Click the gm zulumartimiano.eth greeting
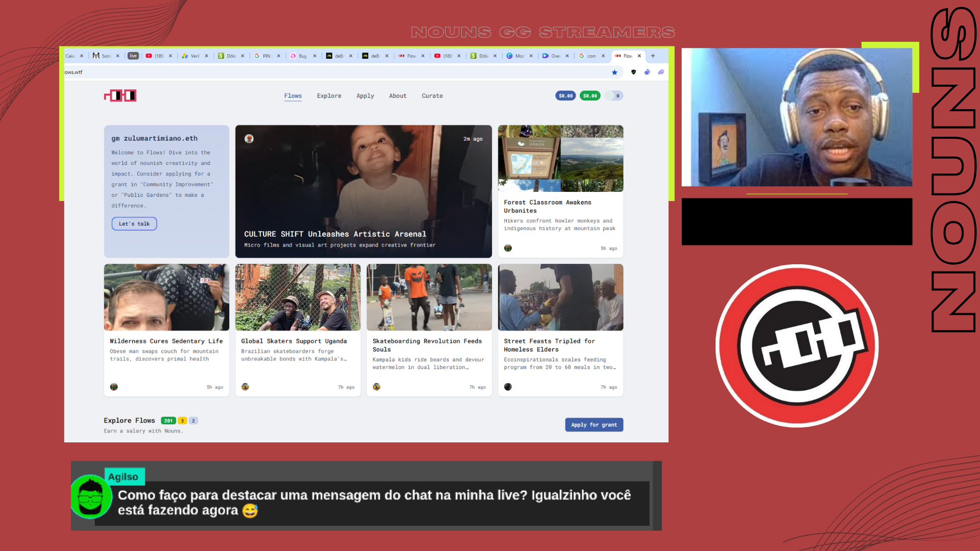 (155, 139)
